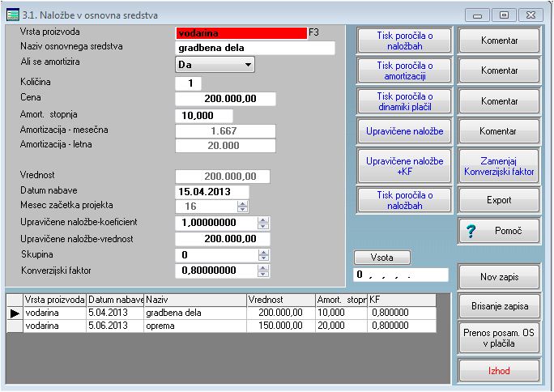Decrease the Konverzijski faktor spinner value
The height and width of the screenshot is (392, 554).
263,274
